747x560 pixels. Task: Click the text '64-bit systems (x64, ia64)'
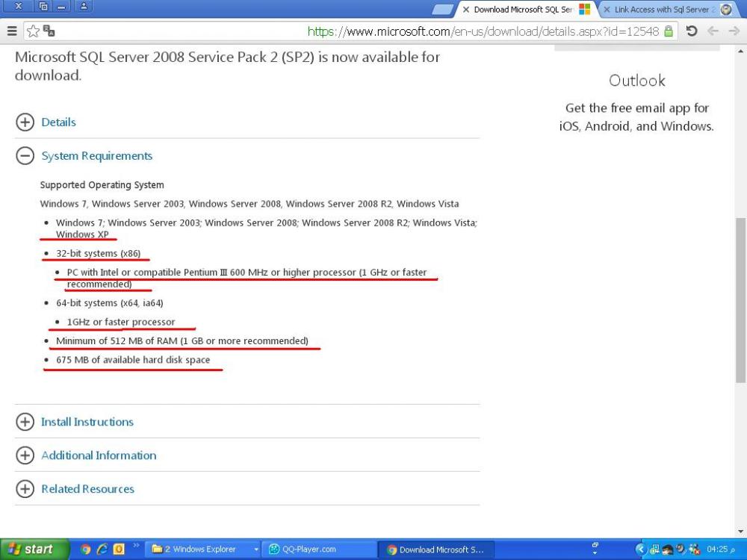tap(110, 303)
